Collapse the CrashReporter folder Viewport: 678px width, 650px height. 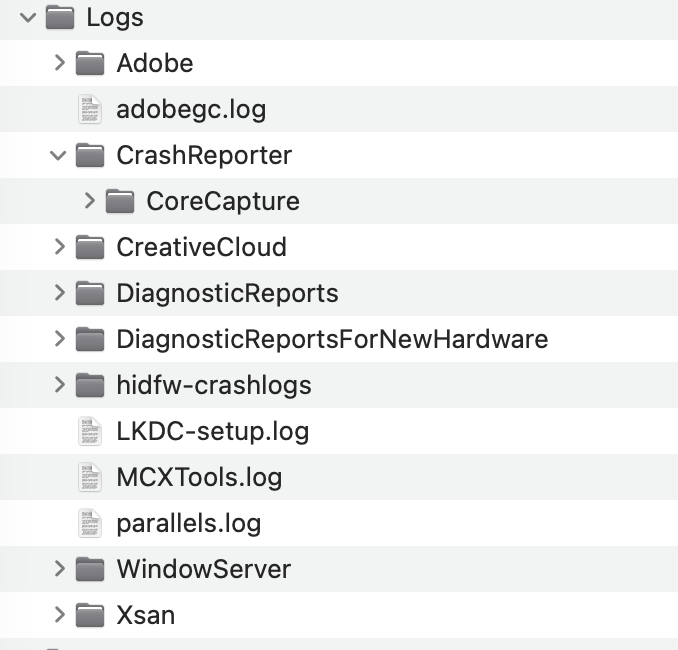(58, 155)
